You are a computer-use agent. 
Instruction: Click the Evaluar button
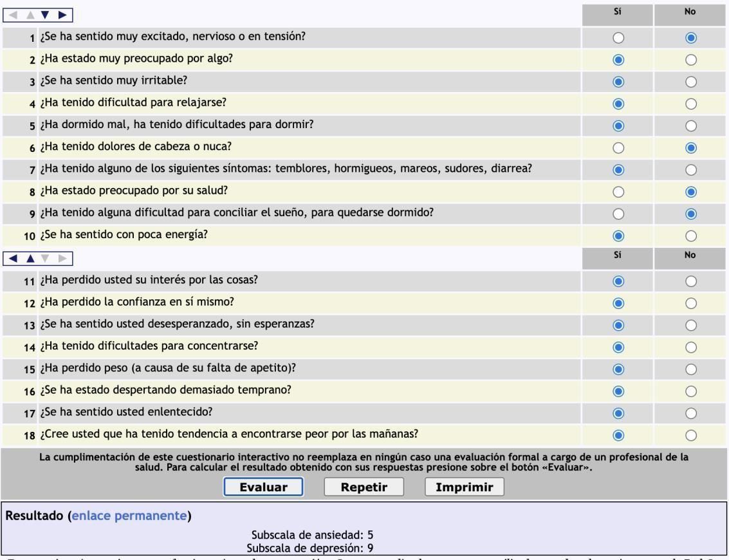tap(263, 487)
